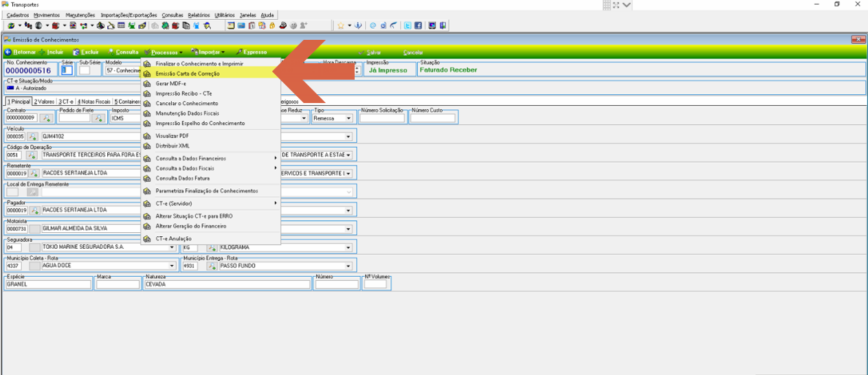Switch to the 4 Notas Fiscais tab
The width and height of the screenshot is (868, 375).
[x=94, y=102]
